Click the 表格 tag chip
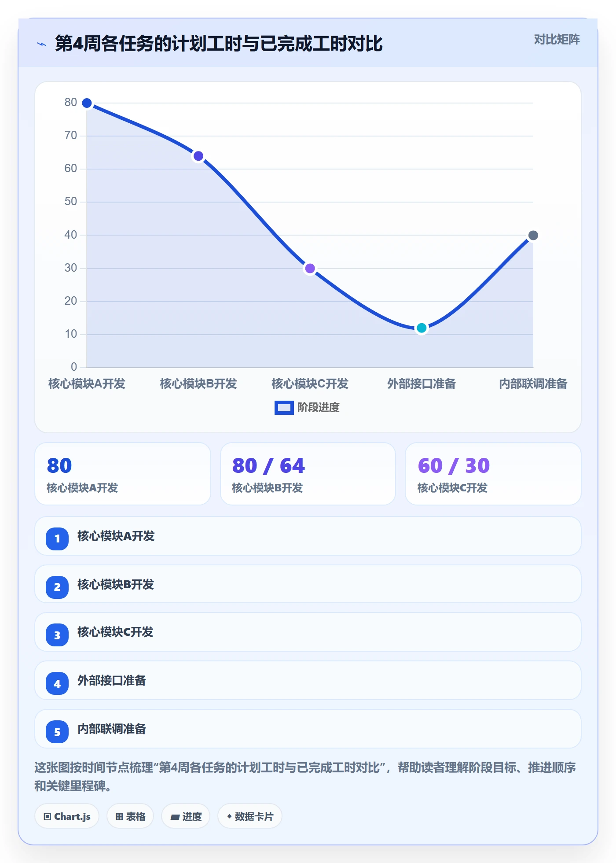This screenshot has height=863, width=616. (x=130, y=816)
